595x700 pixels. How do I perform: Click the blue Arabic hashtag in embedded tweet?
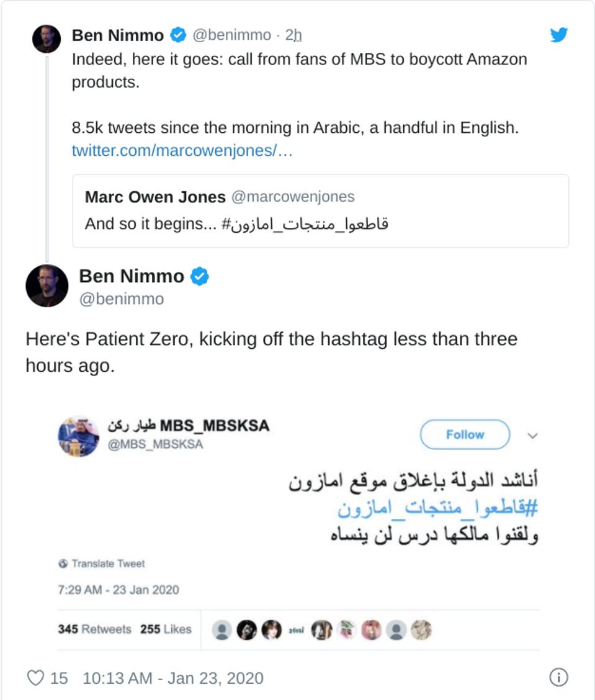(437, 508)
